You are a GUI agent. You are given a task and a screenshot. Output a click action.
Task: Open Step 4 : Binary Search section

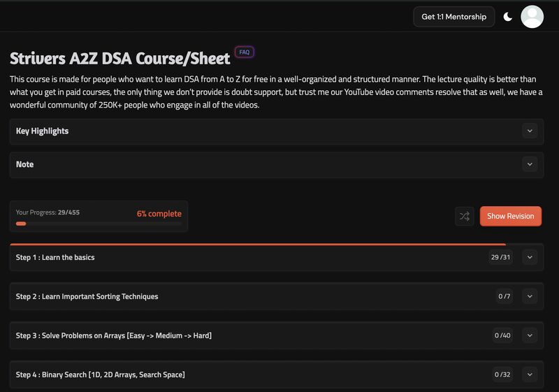point(101,375)
